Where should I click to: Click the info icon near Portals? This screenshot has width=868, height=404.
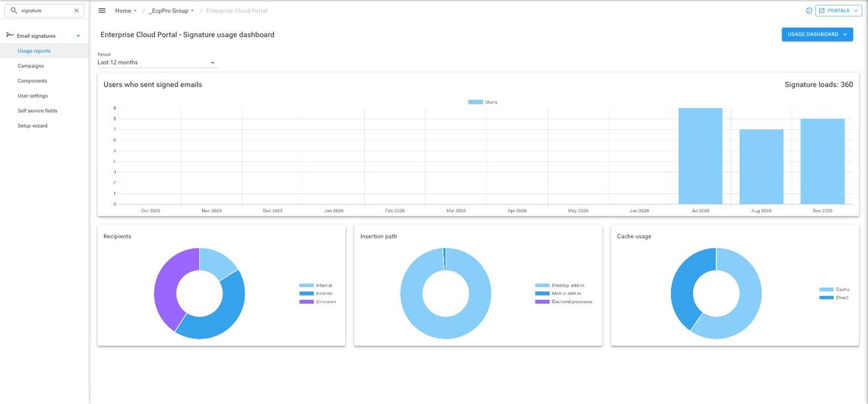[809, 11]
